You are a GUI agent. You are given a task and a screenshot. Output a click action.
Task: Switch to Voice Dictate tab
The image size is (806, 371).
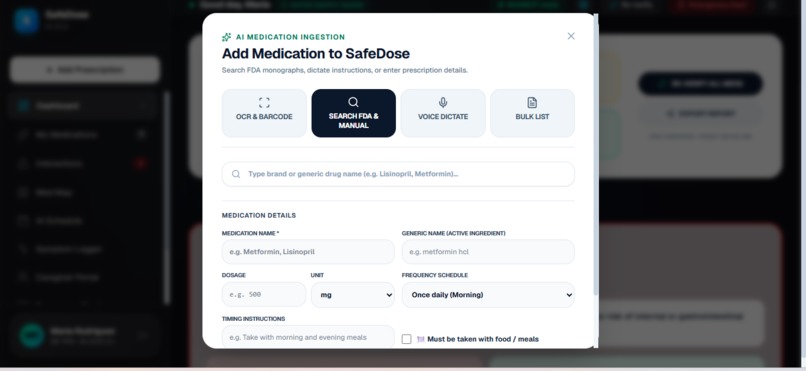click(x=443, y=113)
